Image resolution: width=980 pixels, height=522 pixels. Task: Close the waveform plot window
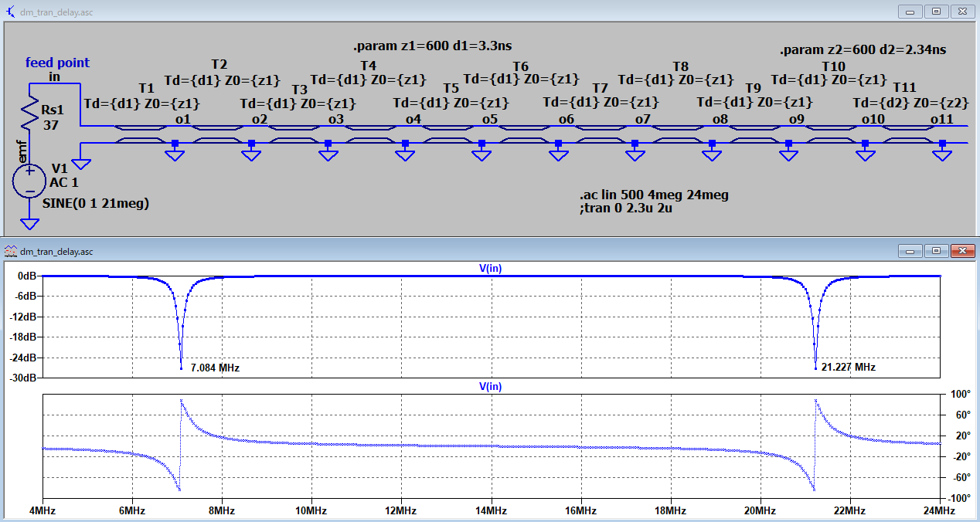[x=961, y=251]
